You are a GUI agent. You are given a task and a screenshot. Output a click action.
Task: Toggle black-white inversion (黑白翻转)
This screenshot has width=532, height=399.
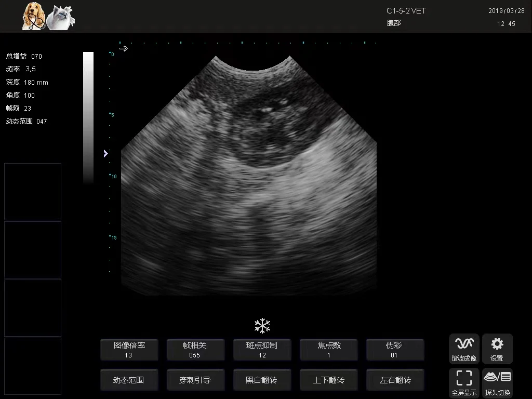tap(262, 380)
